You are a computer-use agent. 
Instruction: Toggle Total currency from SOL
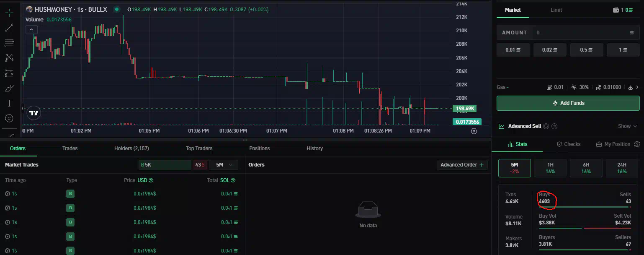tap(227, 180)
